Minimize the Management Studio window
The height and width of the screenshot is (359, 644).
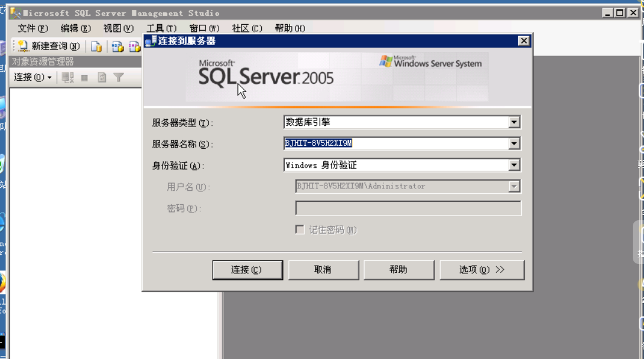607,13
